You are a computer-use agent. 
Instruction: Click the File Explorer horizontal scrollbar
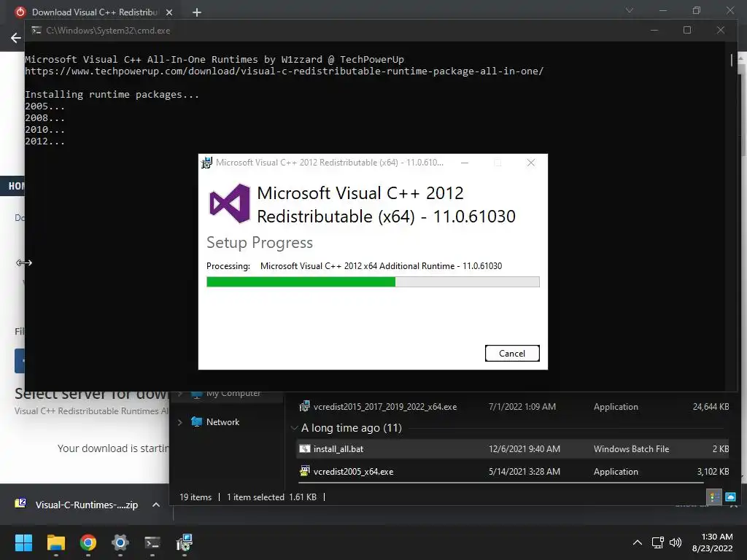pos(500,483)
